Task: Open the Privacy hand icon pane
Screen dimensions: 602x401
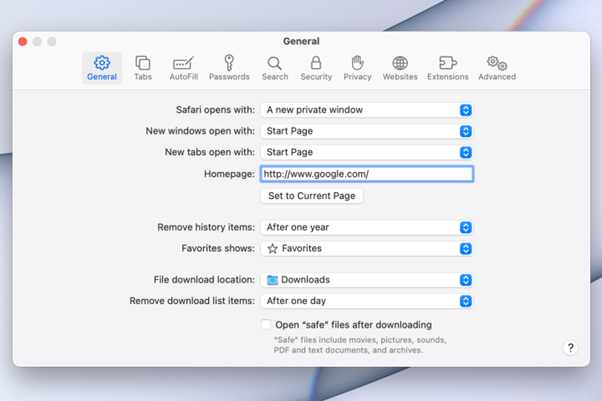Action: (357, 68)
